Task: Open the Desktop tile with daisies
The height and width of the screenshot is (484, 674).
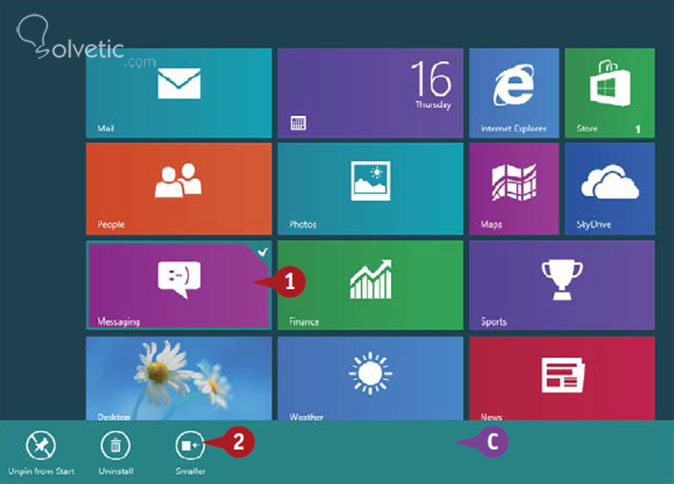Action: pyautogui.click(x=179, y=378)
